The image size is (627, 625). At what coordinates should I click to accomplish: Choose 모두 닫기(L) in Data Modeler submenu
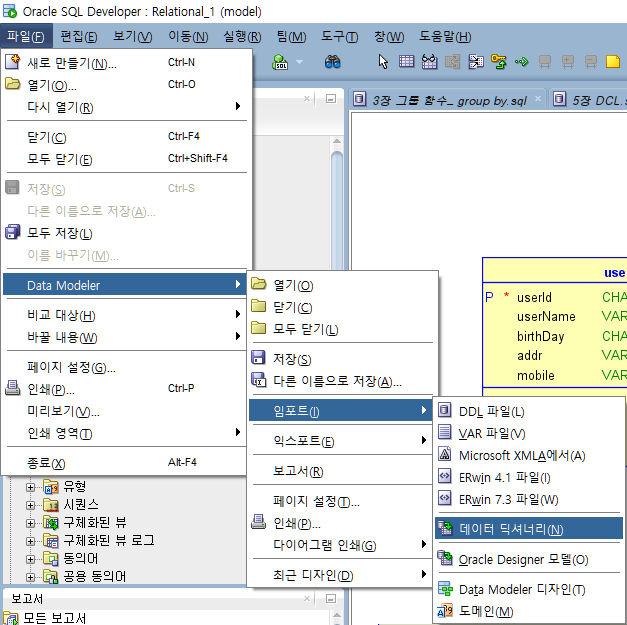tap(340, 329)
